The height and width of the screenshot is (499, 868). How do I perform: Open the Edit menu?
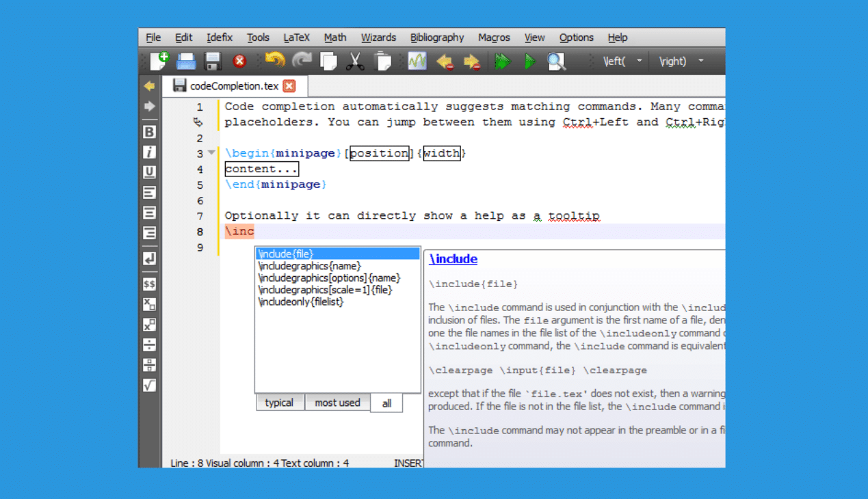(183, 38)
